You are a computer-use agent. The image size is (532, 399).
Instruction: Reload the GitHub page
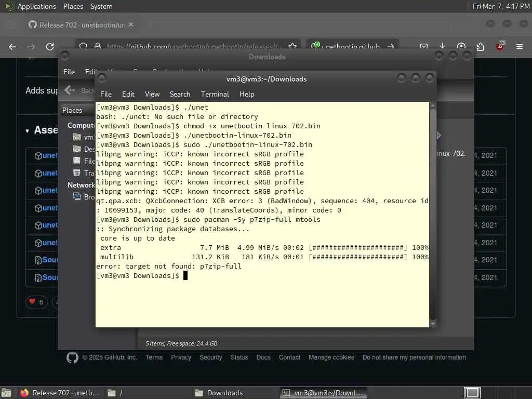pos(50,47)
